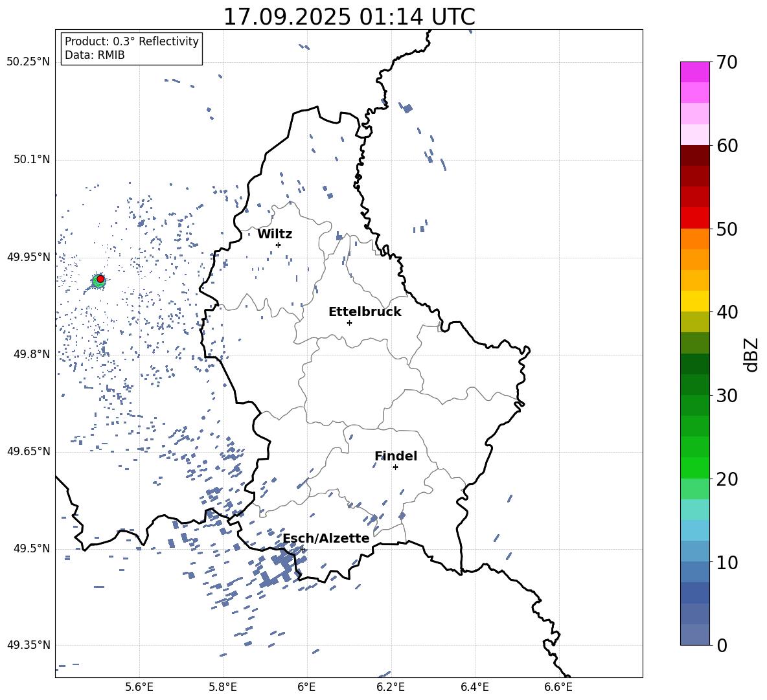Click the 49.95°N latitude label
This screenshot has height=700, width=767.
tap(29, 257)
